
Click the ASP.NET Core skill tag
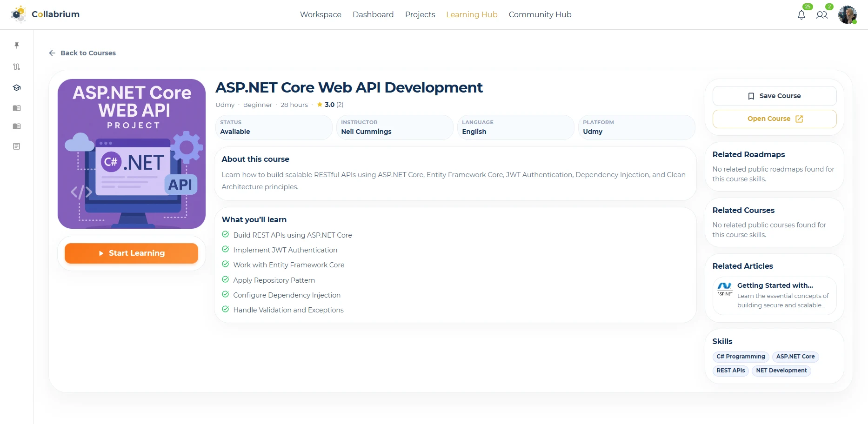795,357
